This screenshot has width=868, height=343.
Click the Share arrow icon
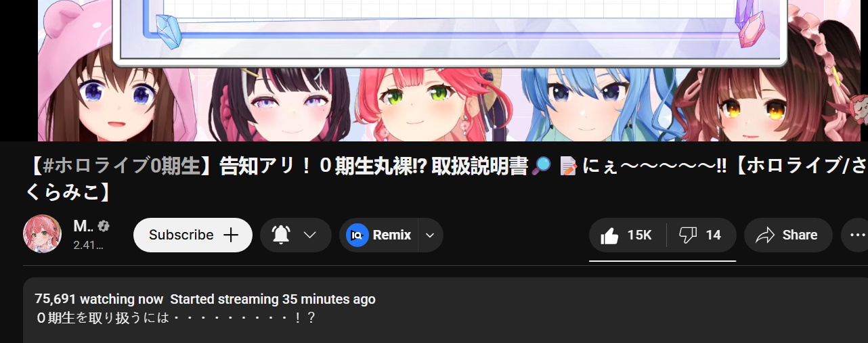point(765,235)
